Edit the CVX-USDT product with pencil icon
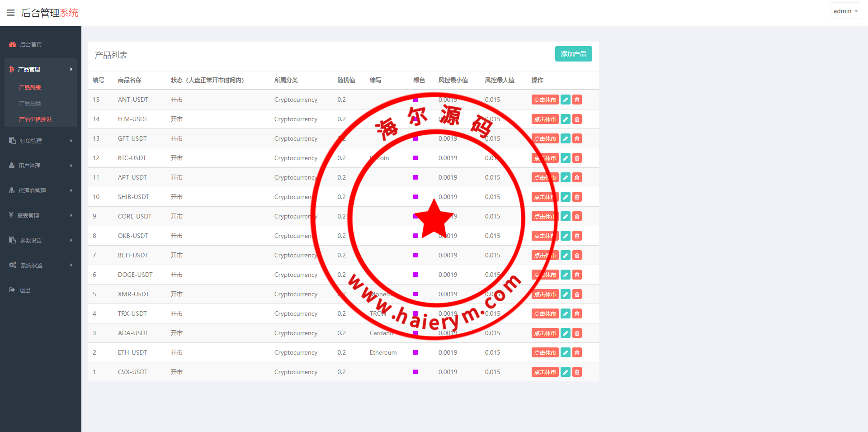The image size is (868, 432). [565, 372]
